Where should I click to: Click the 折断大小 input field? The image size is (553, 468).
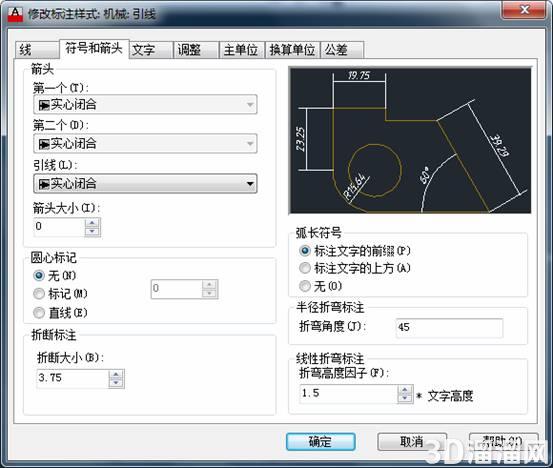[73, 378]
